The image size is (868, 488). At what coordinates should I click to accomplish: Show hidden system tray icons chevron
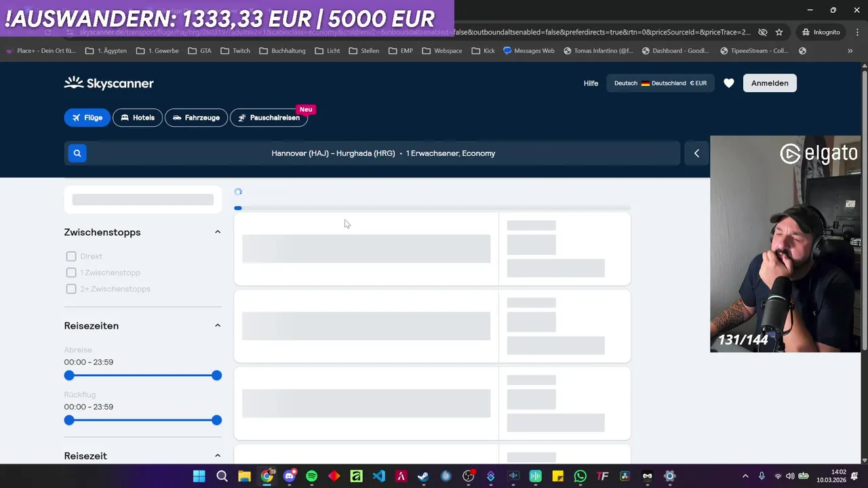tap(745, 476)
